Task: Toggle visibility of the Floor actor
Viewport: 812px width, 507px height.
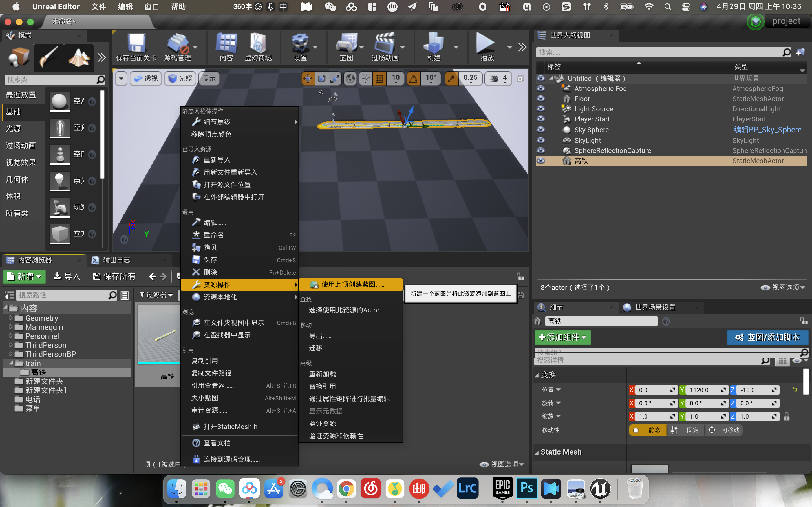Action: coord(541,98)
